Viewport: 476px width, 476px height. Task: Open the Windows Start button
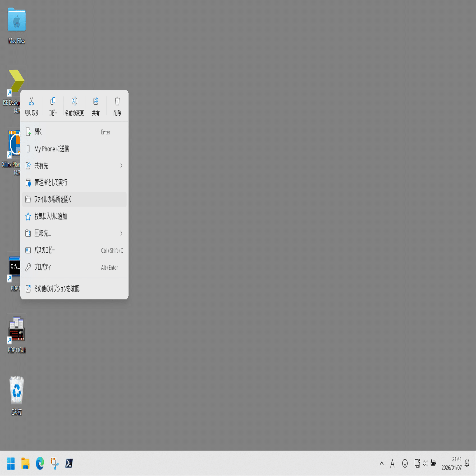tap(11, 463)
